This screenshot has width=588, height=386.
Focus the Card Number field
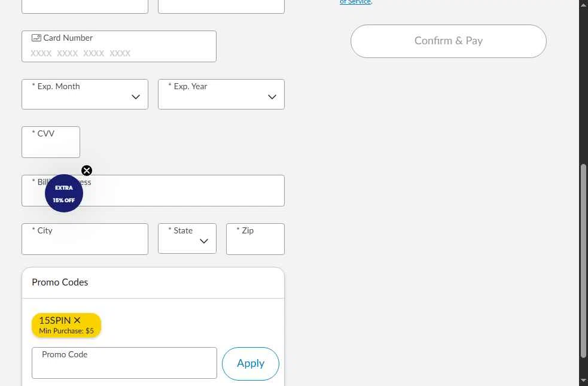(x=119, y=47)
